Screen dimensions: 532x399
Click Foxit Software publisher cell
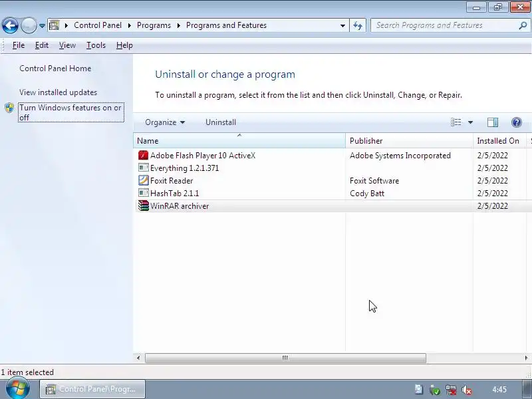374,181
